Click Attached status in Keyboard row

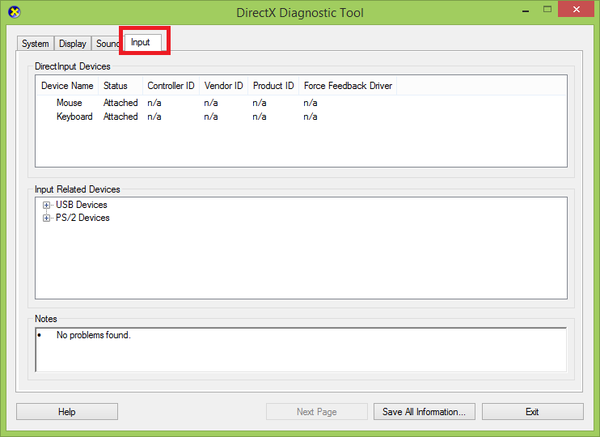pos(121,116)
